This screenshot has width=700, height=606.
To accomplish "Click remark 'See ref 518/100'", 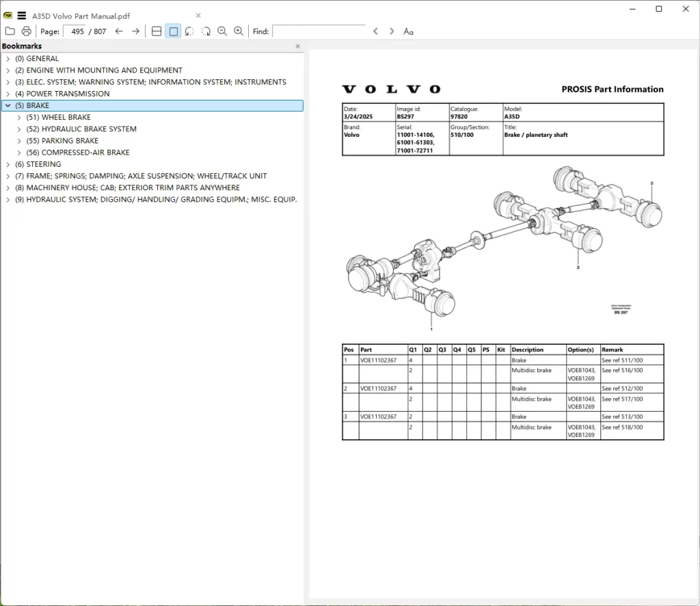I will click(622, 427).
